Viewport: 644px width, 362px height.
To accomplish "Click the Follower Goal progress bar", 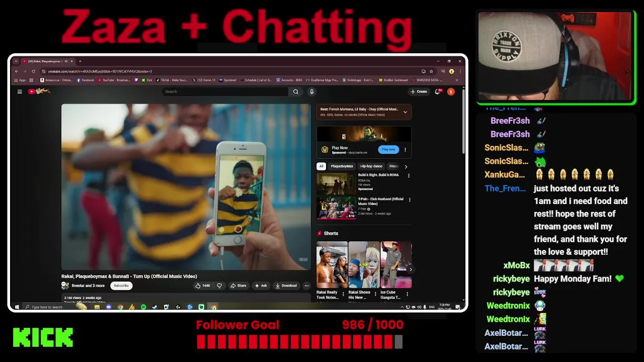I will 299,342.
